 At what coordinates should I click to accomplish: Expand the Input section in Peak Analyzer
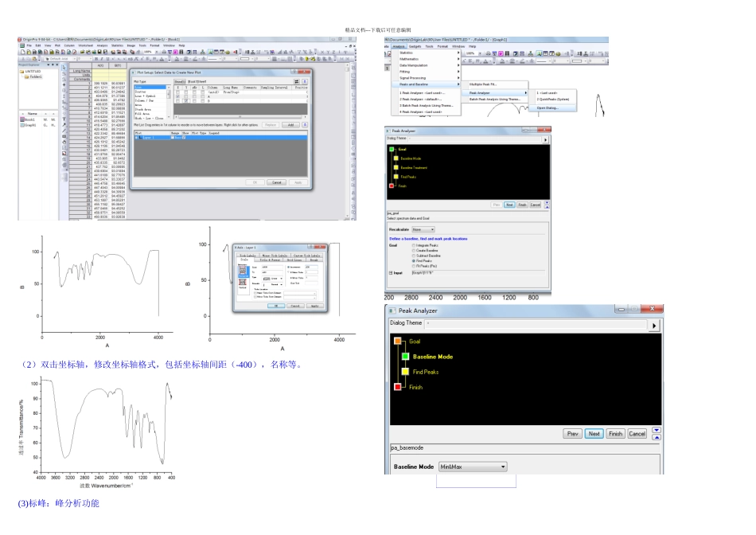pyautogui.click(x=391, y=272)
